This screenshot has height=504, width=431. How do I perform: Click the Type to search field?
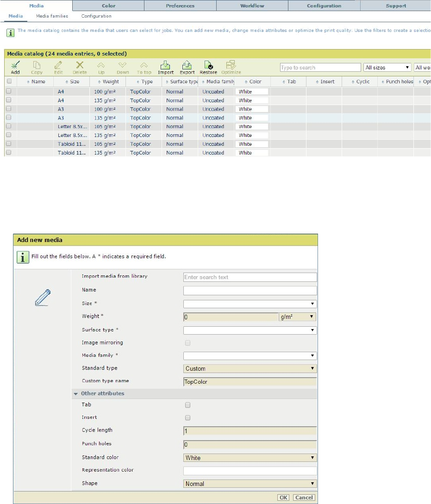pyautogui.click(x=320, y=68)
